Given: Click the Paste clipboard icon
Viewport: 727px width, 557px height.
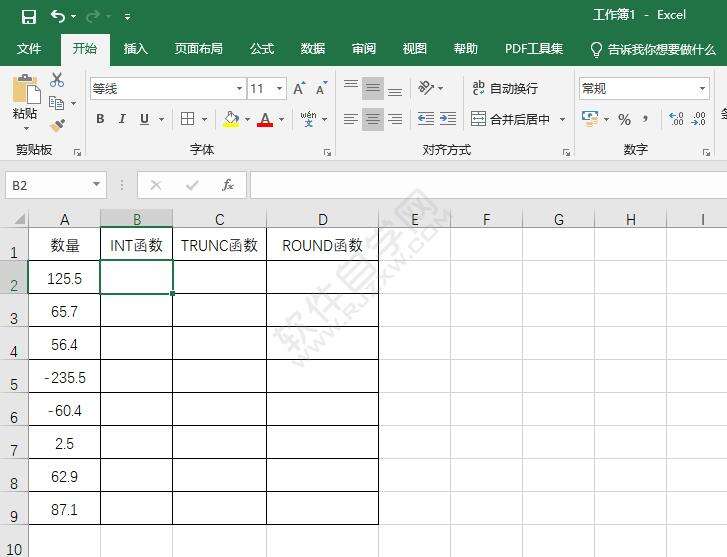Looking at the screenshot, I should (26, 89).
